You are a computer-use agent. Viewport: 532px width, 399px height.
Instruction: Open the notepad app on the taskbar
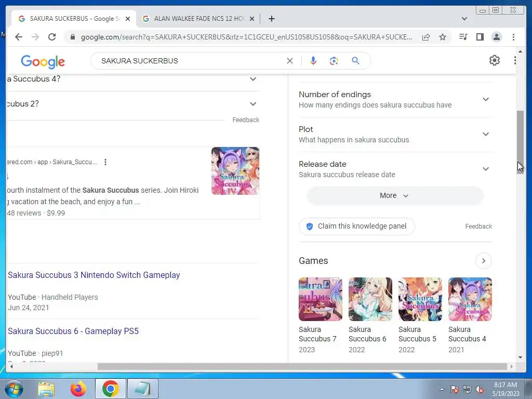click(x=143, y=389)
